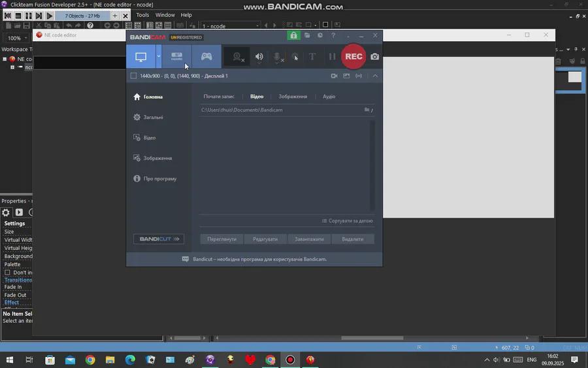588x368 pixels.
Task: Open the Tools menu in Fusion
Action: click(142, 15)
